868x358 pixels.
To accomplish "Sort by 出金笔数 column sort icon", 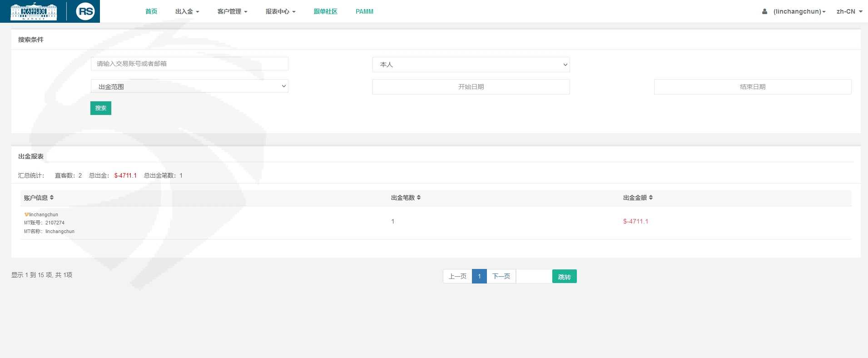I will coord(419,198).
